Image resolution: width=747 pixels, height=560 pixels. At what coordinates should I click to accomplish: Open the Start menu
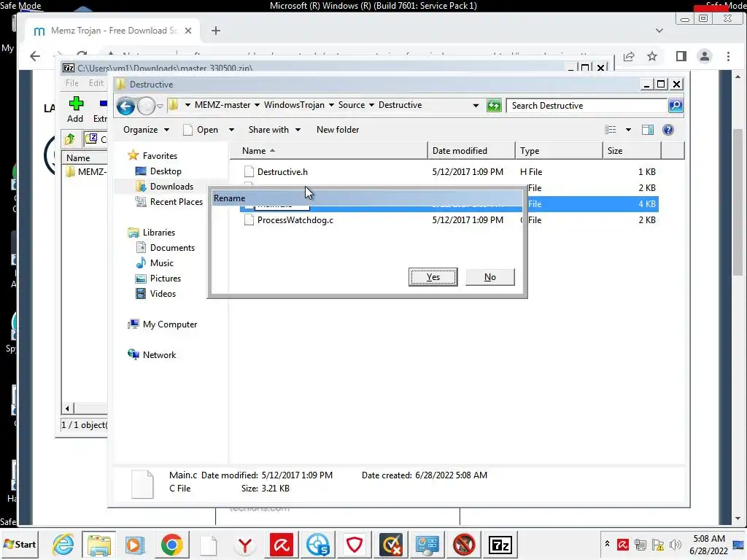(20, 544)
